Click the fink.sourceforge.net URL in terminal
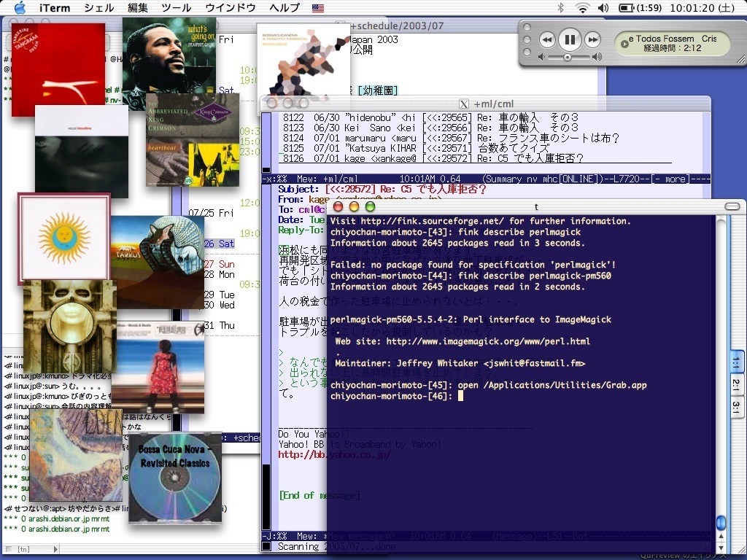The width and height of the screenshot is (747, 560). (432, 221)
